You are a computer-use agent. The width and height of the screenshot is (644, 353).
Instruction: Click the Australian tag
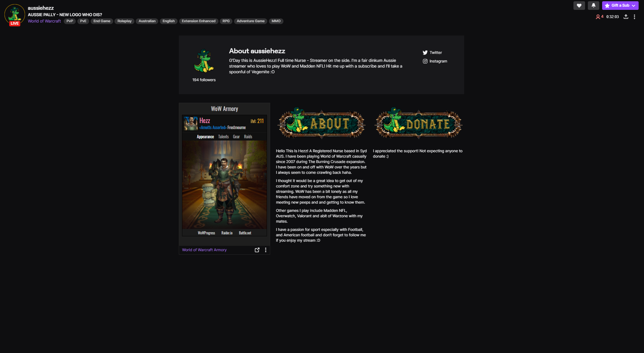click(x=147, y=21)
